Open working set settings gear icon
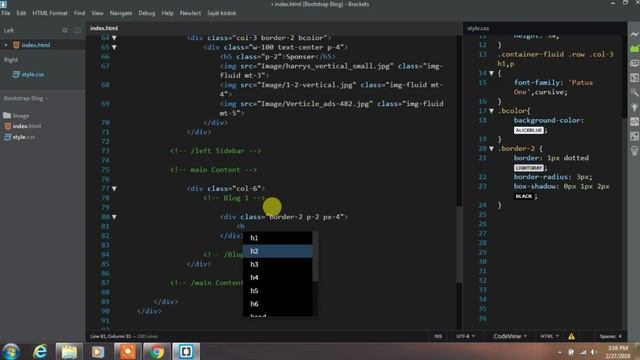This screenshot has width=640, height=360. click(x=65, y=30)
